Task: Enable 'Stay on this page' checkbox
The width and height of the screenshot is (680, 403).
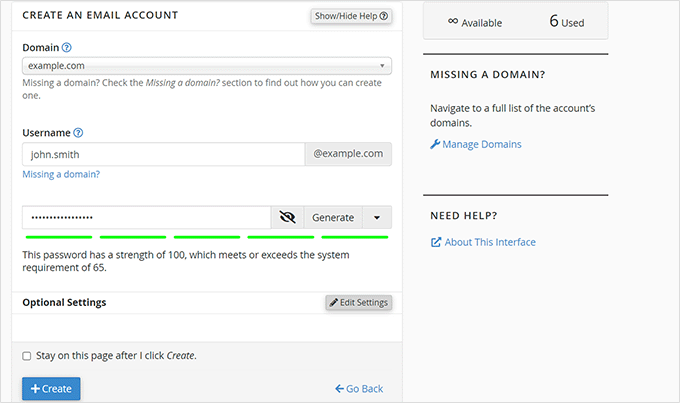Action: point(27,355)
